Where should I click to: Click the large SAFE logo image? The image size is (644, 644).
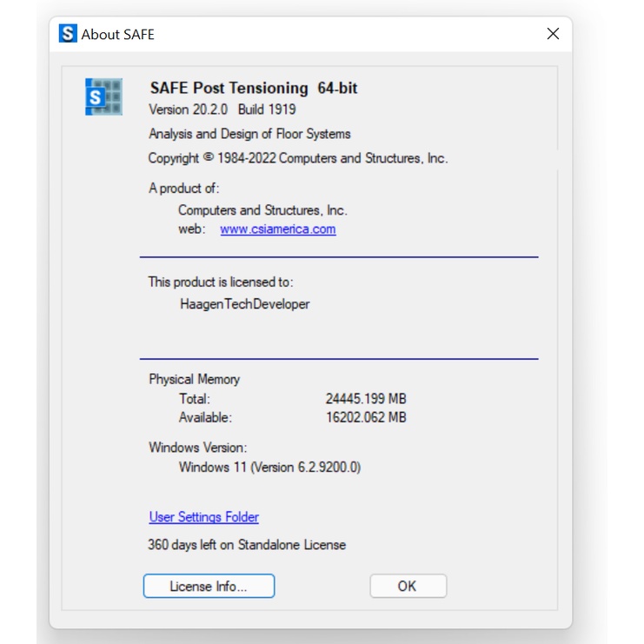point(103,96)
